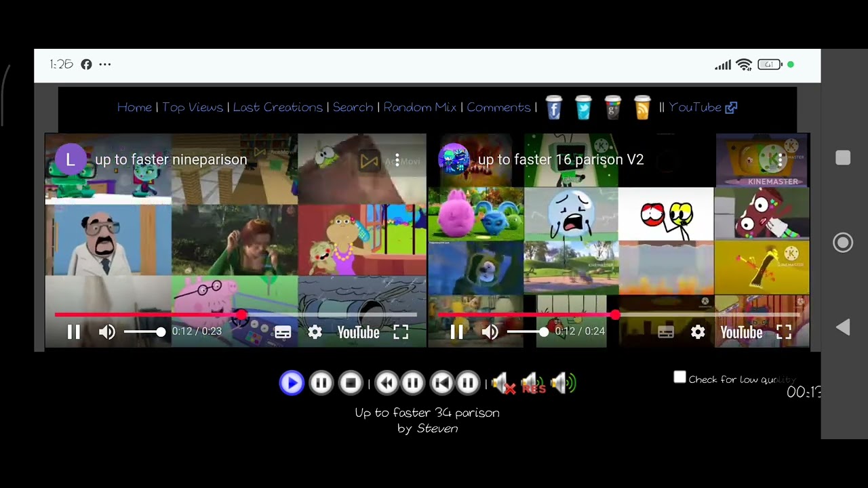This screenshot has width=868, height=488.
Task: Click the 0:12 / 0:24 time display
Action: click(x=580, y=331)
